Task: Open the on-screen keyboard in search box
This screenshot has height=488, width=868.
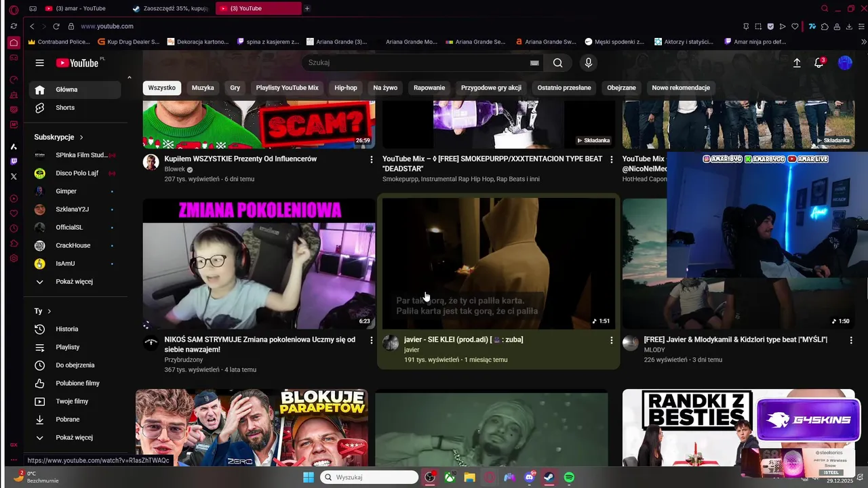Action: [534, 63]
